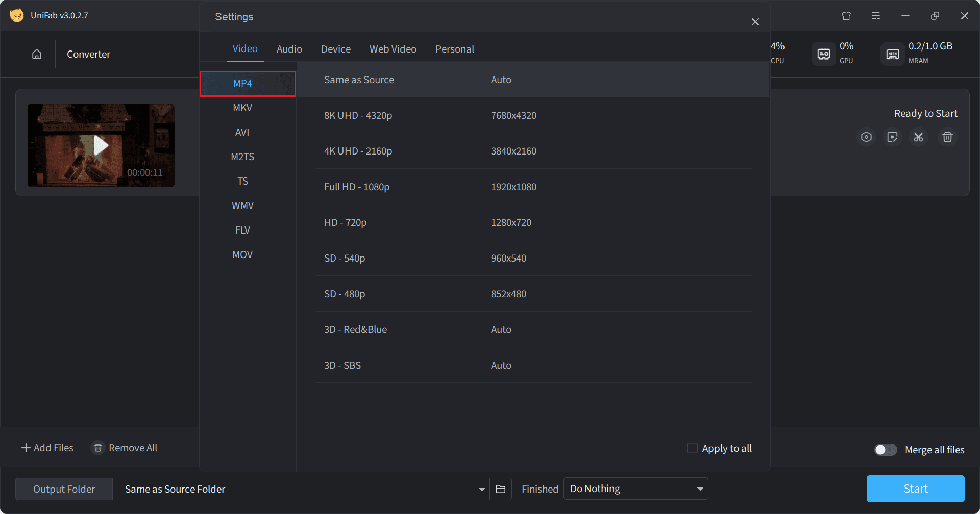The width and height of the screenshot is (980, 514).
Task: Toggle the Merge all files switch
Action: [886, 450]
